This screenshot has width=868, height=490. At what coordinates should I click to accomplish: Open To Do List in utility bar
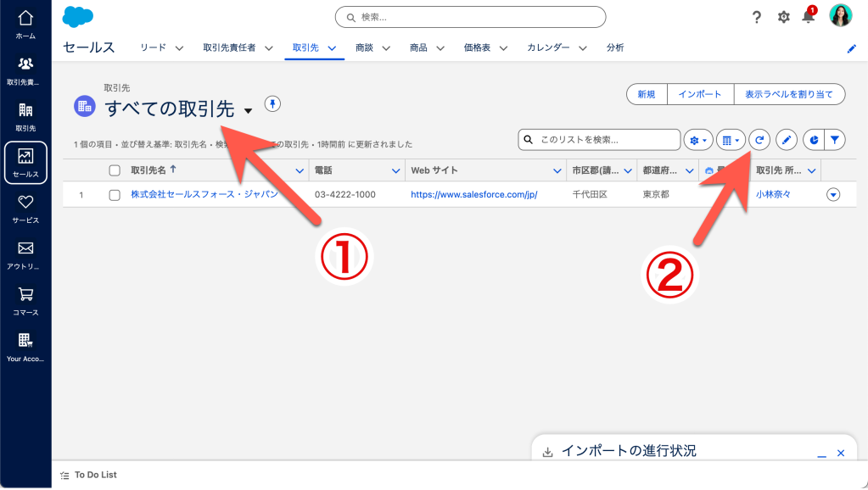point(88,475)
